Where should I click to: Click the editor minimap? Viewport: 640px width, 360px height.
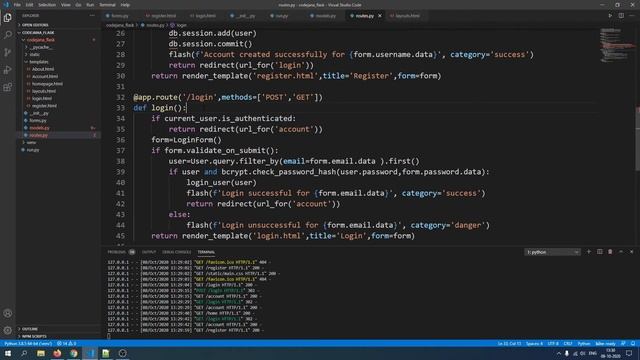[x=617, y=45]
